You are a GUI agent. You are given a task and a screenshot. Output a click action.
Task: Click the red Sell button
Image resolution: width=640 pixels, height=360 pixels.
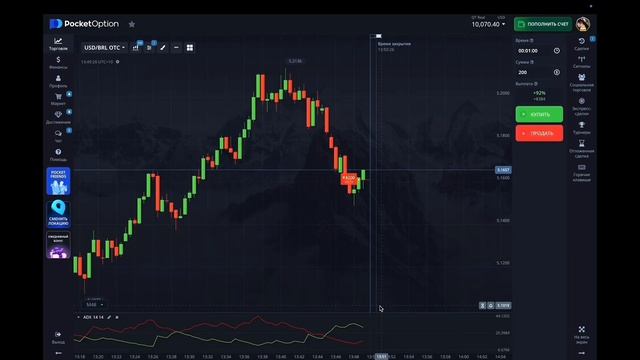coord(539,133)
